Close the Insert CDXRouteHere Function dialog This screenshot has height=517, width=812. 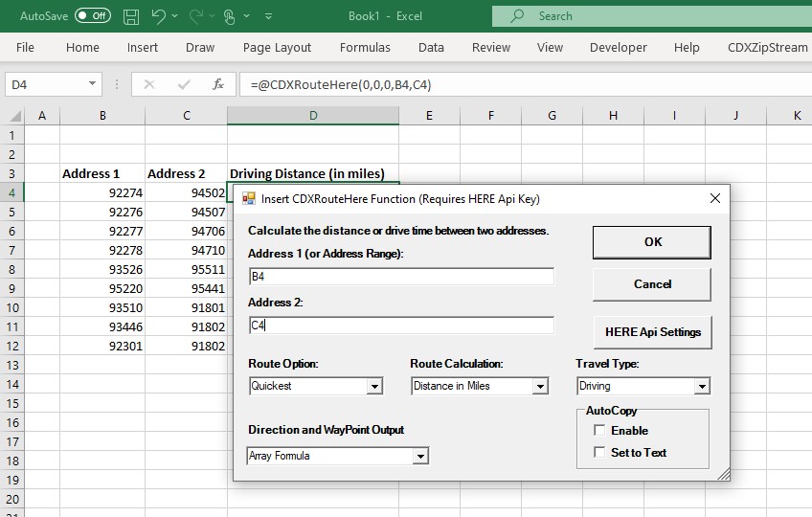(715, 198)
